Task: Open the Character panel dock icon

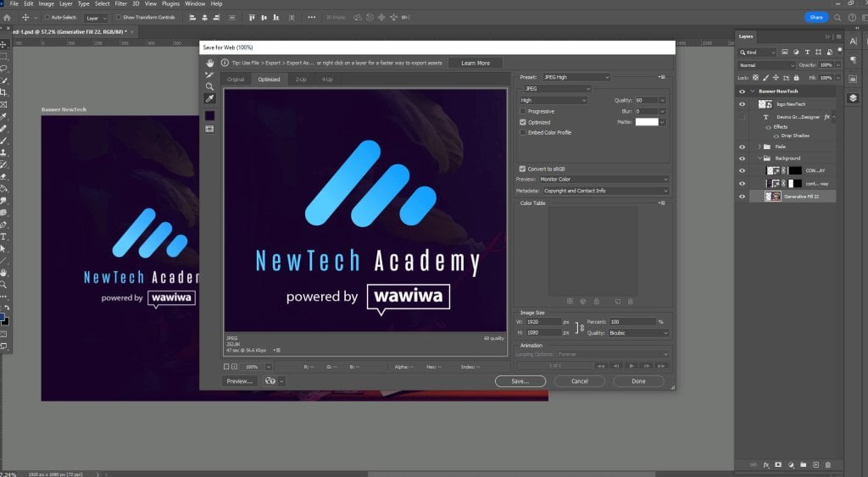Action: tap(853, 41)
